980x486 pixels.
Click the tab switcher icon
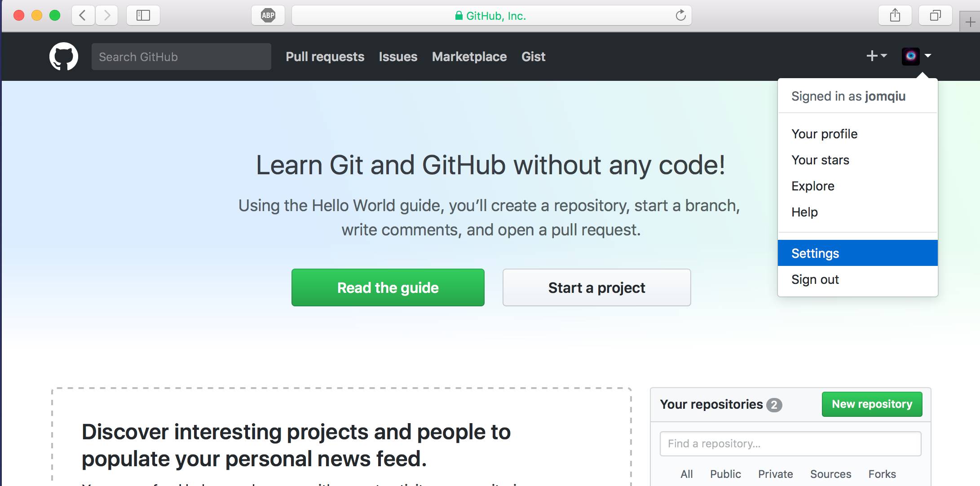936,16
